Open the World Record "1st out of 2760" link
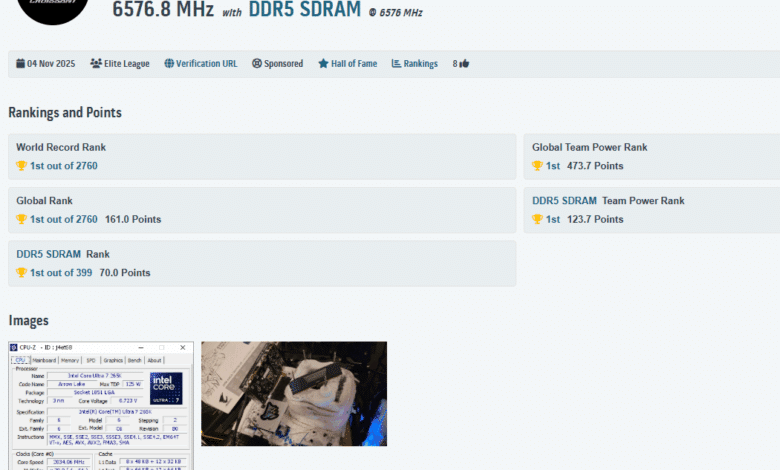 63,166
